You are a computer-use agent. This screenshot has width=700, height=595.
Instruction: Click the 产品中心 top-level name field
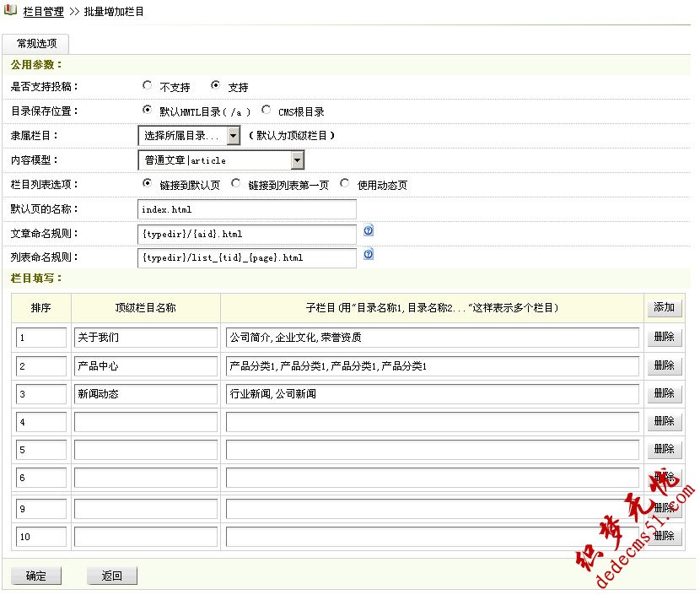pos(145,366)
